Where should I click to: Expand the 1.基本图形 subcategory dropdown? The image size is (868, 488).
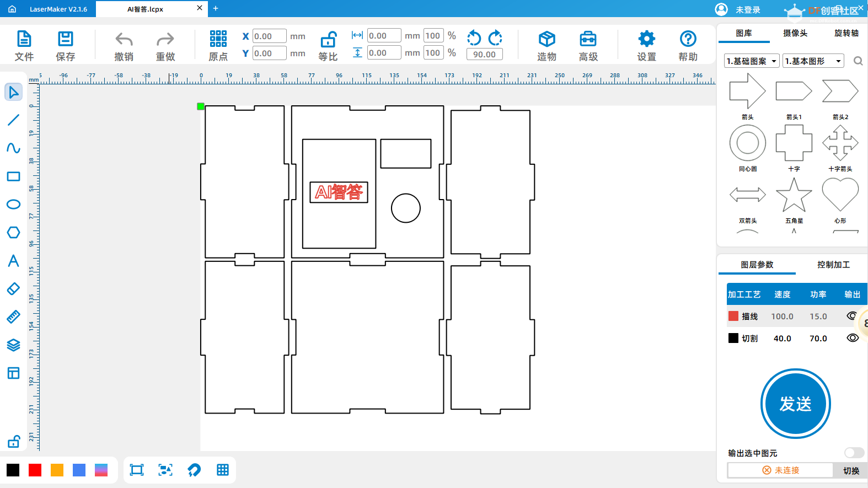coord(813,61)
